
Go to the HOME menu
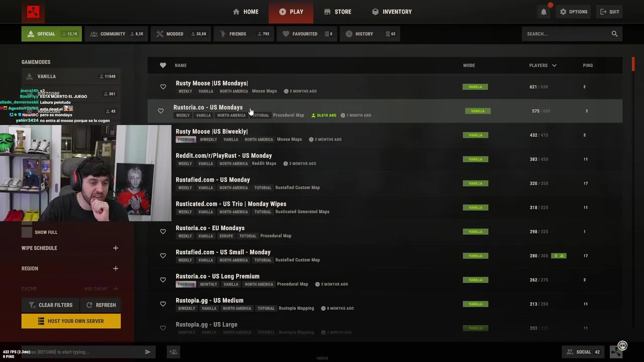(x=246, y=12)
